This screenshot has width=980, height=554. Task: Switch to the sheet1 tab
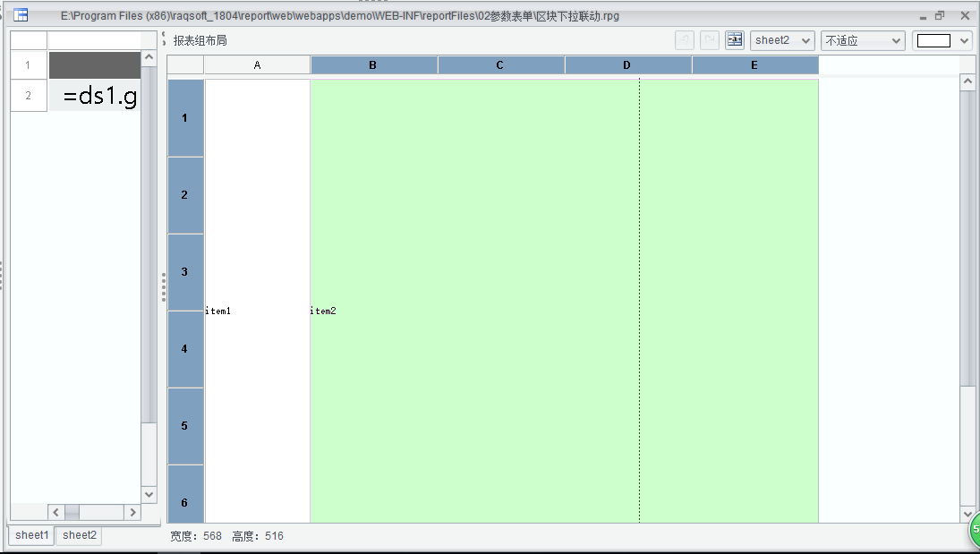point(31,535)
